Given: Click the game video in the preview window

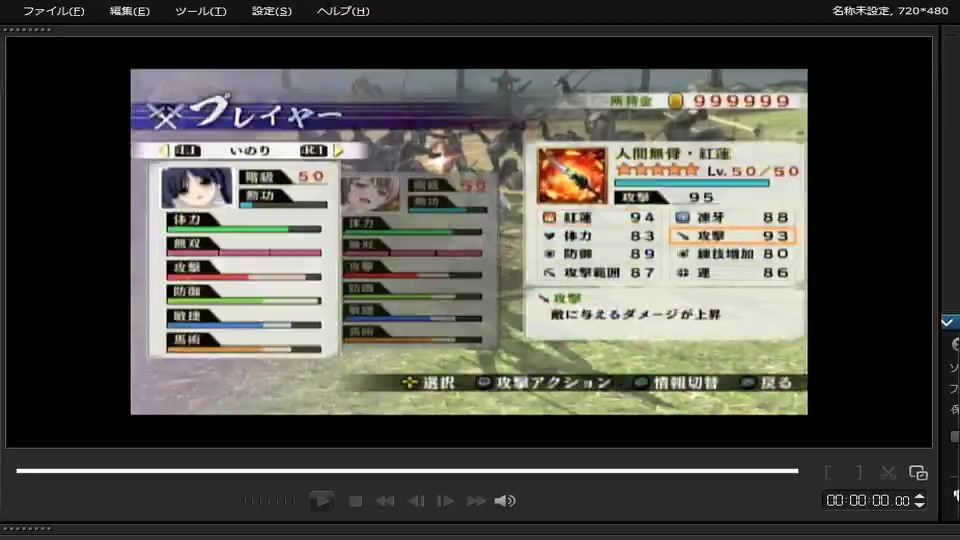Looking at the screenshot, I should pyautogui.click(x=469, y=242).
